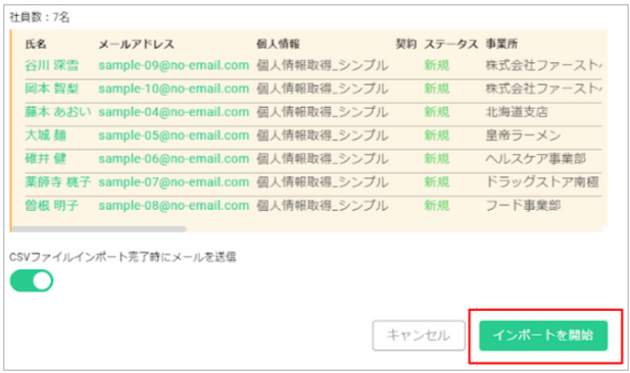Open employee name 岡本 智梨
The image size is (630, 373).
[x=51, y=88]
